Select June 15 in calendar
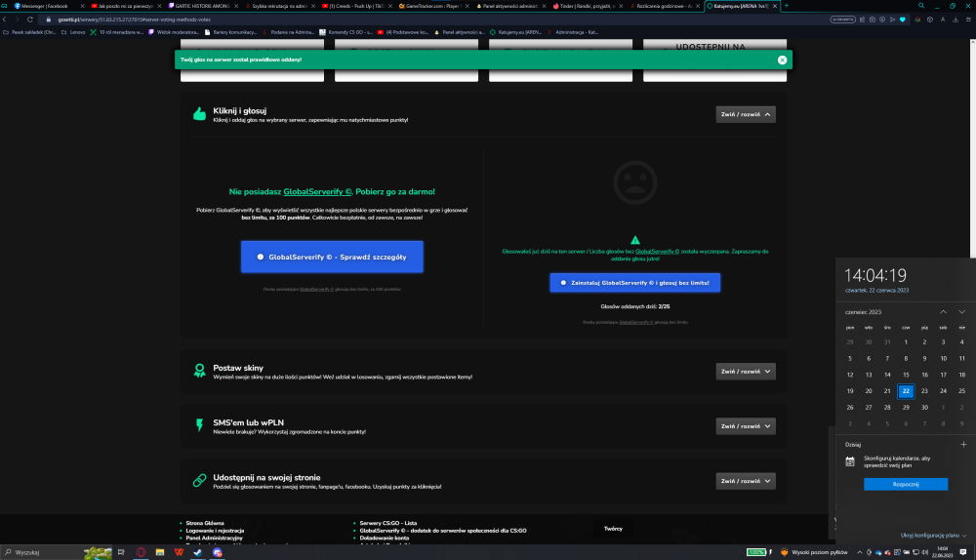 (x=906, y=375)
